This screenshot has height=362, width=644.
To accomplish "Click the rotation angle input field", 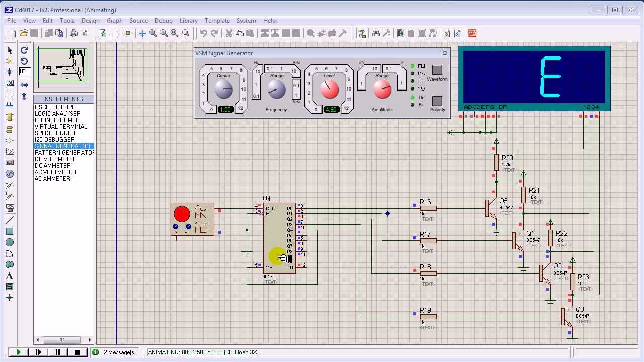I will [25, 72].
